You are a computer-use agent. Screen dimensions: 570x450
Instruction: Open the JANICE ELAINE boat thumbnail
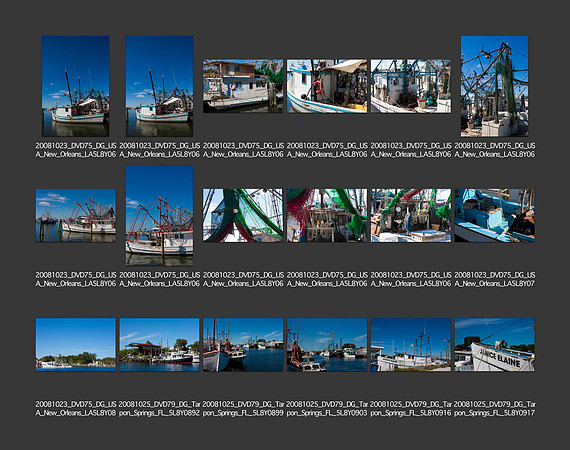[494, 345]
